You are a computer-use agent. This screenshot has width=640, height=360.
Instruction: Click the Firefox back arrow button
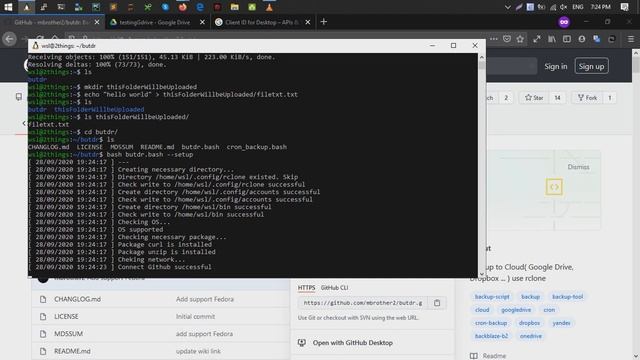pos(9,39)
